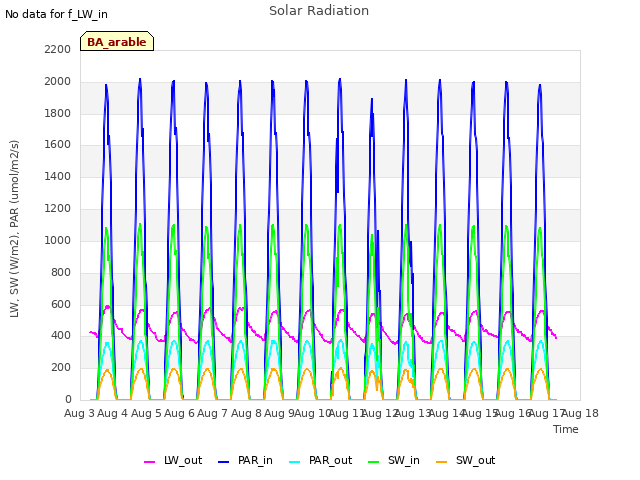Toggle the PAR_in legend label
Image resolution: width=640 pixels, height=480 pixels.
pos(255,460)
